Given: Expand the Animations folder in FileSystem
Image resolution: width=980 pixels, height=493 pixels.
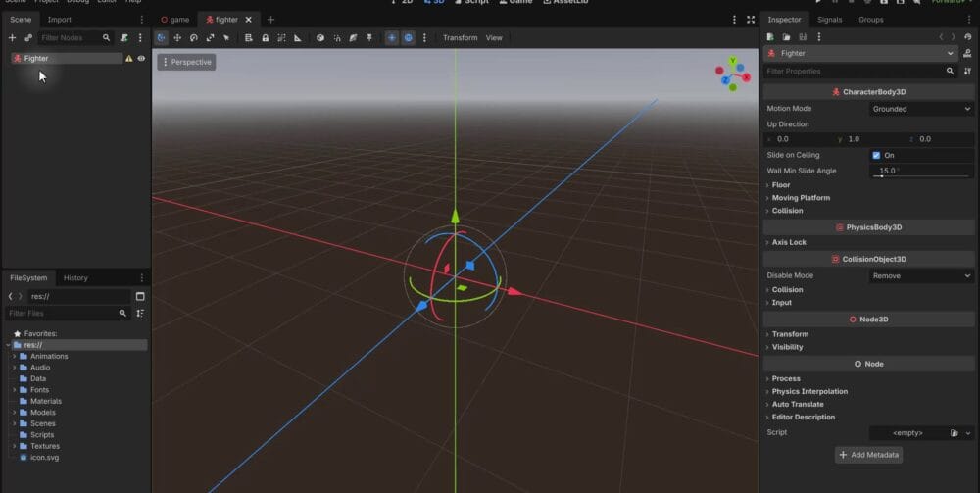Looking at the screenshot, I should [15, 356].
